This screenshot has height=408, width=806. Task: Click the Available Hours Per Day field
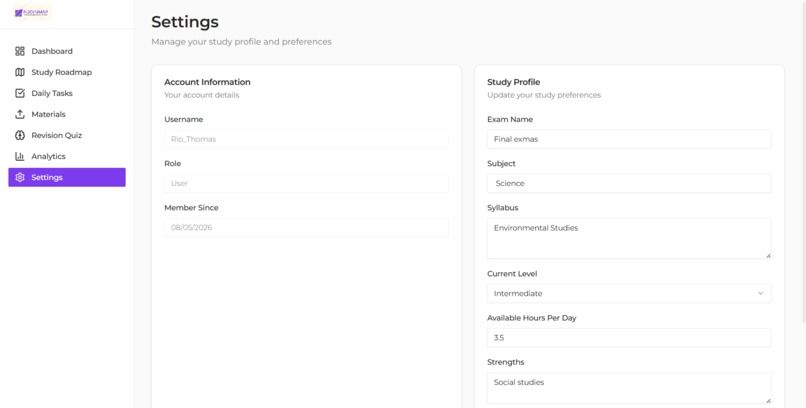(629, 338)
